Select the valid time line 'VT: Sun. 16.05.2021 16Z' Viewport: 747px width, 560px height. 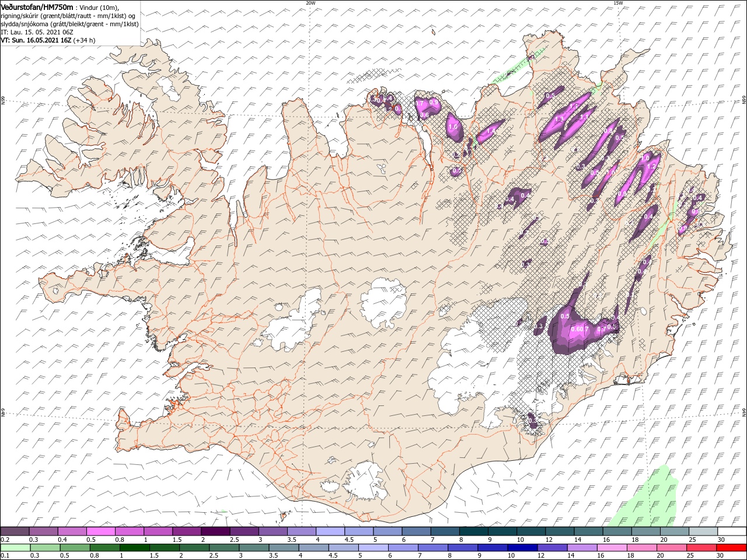36,40
